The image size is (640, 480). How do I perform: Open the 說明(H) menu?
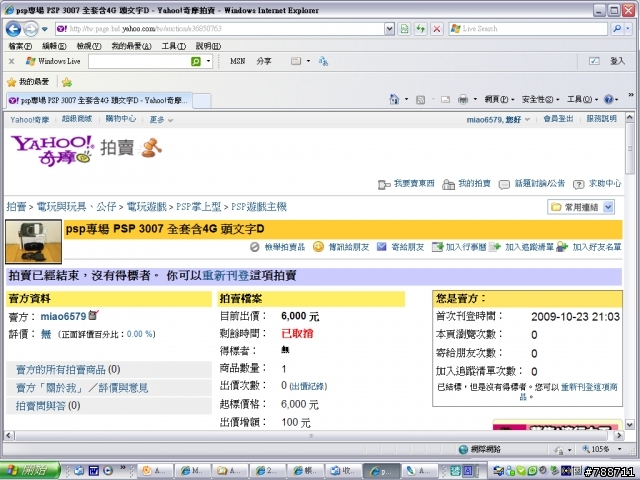208,46
